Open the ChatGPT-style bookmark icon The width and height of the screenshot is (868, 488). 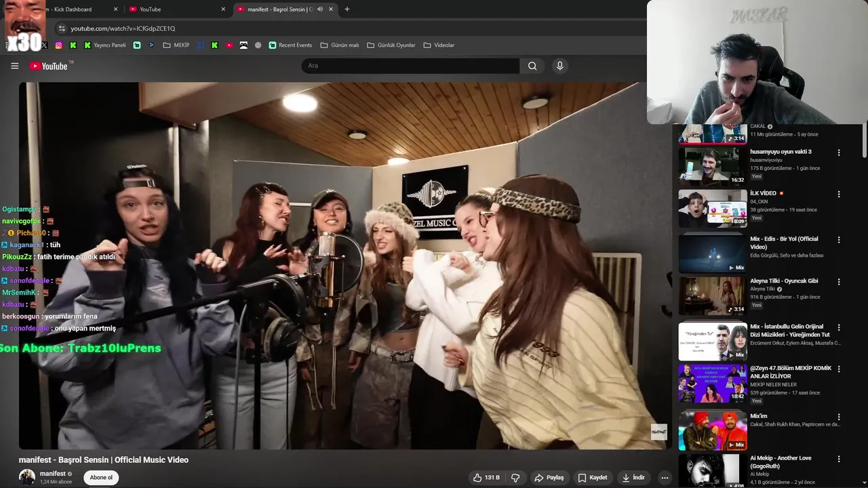coord(258,45)
